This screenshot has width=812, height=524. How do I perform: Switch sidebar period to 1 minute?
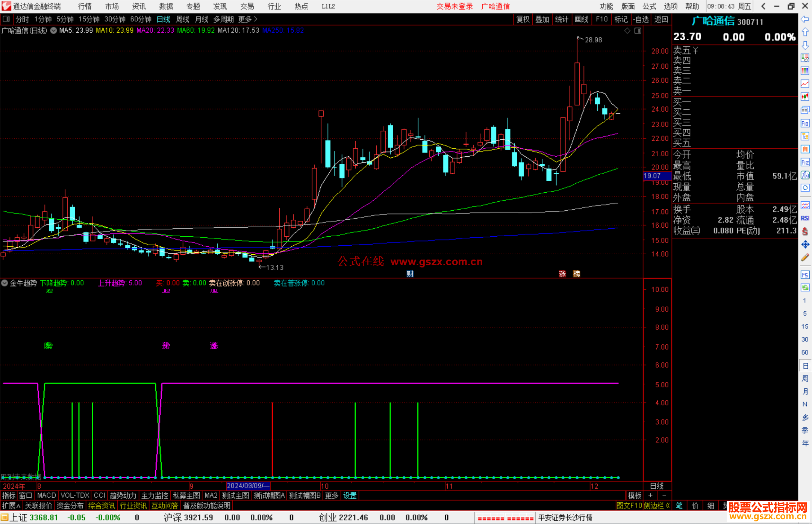804,301
